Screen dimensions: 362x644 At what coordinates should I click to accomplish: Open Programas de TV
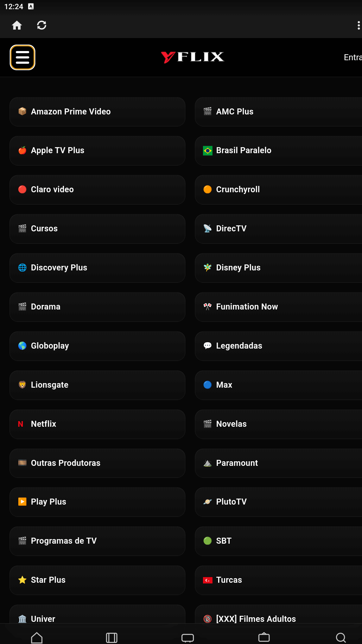[x=97, y=541]
